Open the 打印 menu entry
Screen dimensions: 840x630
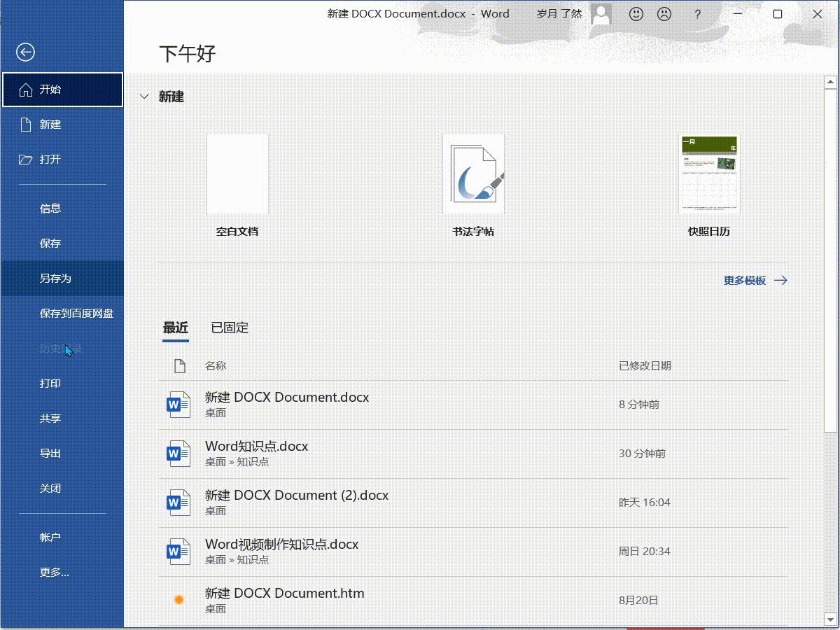pyautogui.click(x=50, y=383)
